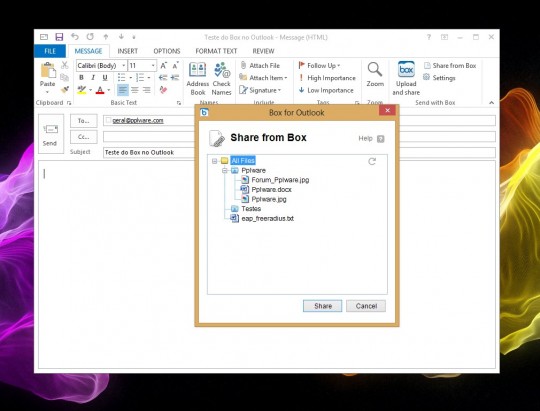Select Forum_Pplware.jpg in the tree

[x=280, y=180]
